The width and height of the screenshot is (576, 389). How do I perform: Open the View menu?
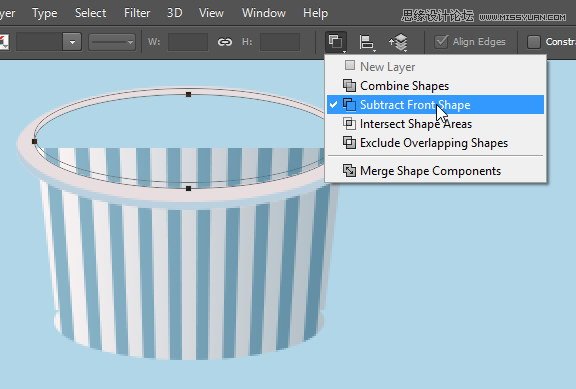tap(211, 13)
